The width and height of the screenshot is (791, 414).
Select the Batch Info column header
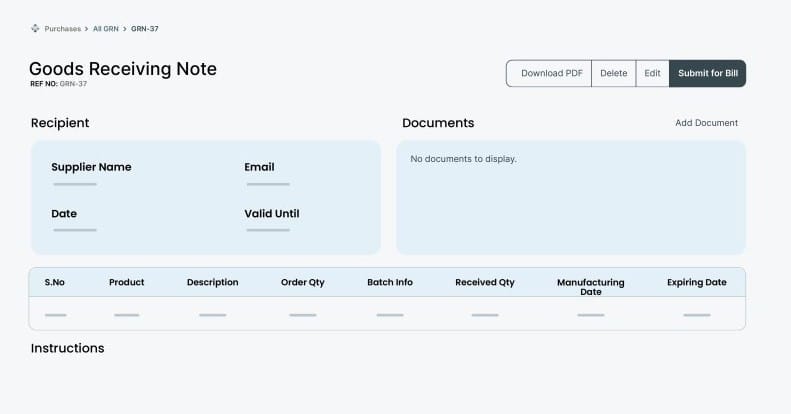click(390, 282)
